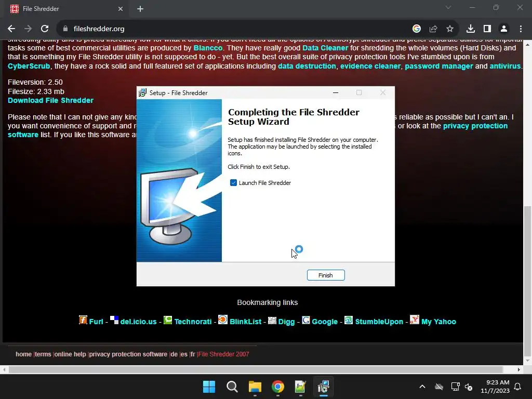
Task: Select the File Shredder browser tab
Action: [x=66, y=9]
